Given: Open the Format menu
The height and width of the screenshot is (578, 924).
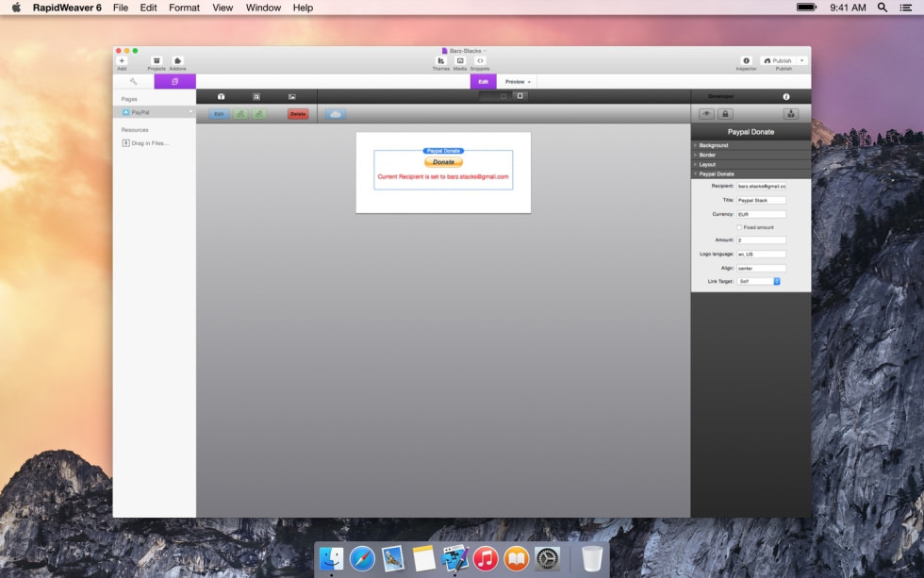Looking at the screenshot, I should [185, 8].
